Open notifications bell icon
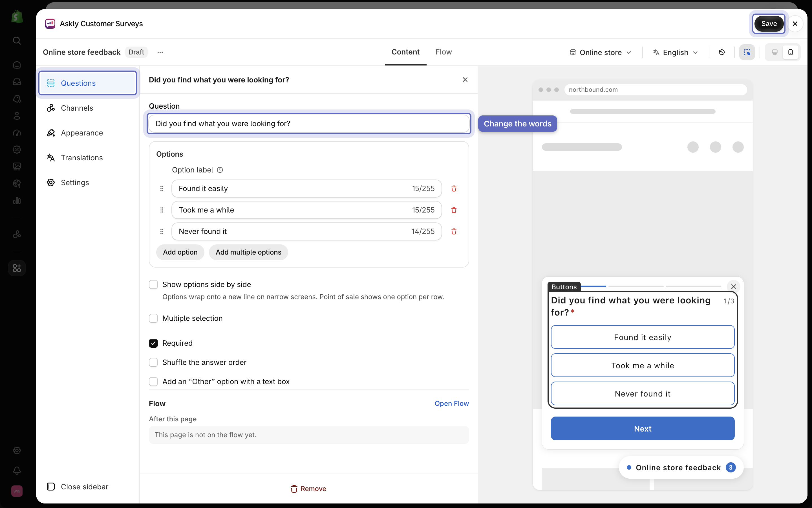This screenshot has width=812, height=508. pos(17,471)
